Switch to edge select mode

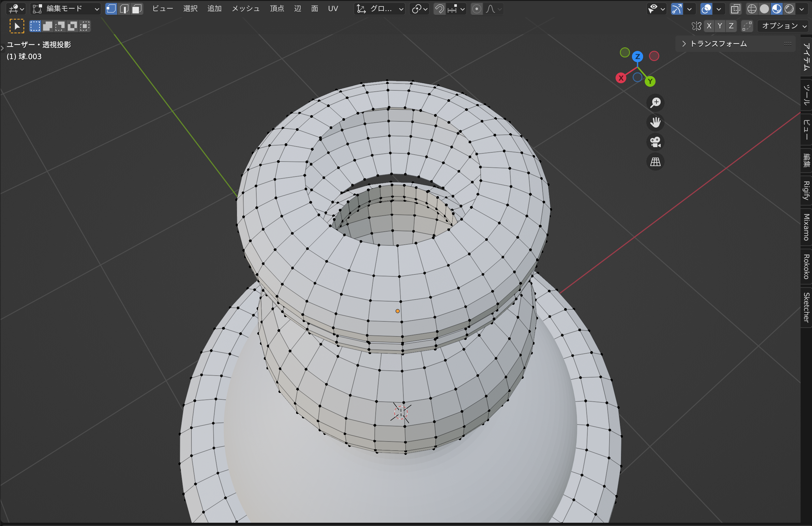point(124,9)
